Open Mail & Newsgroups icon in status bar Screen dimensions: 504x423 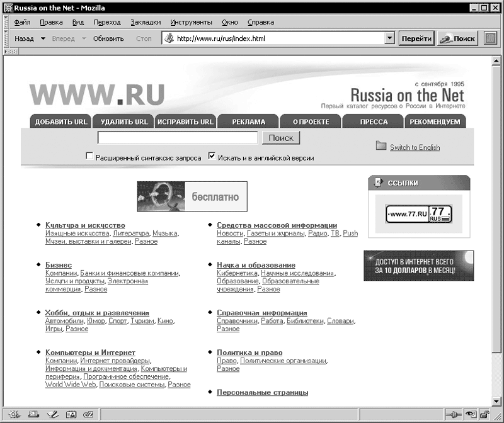[x=33, y=414]
